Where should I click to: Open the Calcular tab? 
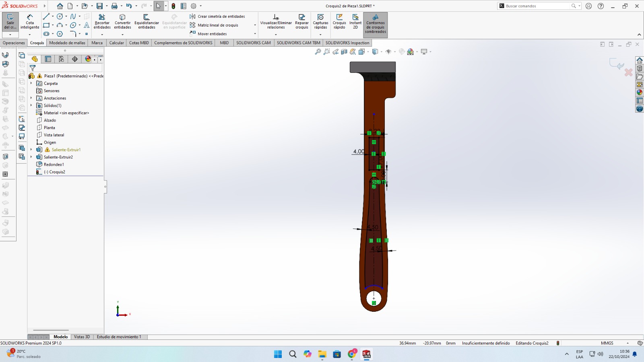pyautogui.click(x=116, y=43)
